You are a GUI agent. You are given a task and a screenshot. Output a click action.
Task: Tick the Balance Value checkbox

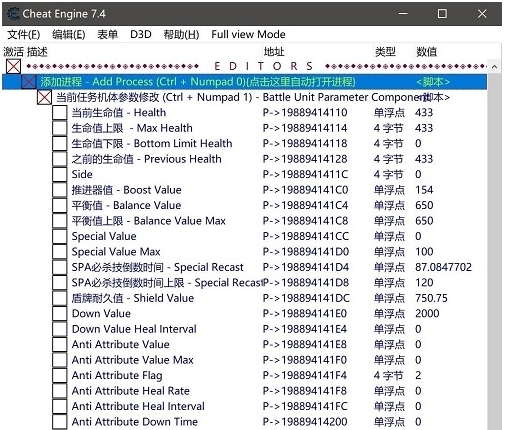[x=60, y=205]
